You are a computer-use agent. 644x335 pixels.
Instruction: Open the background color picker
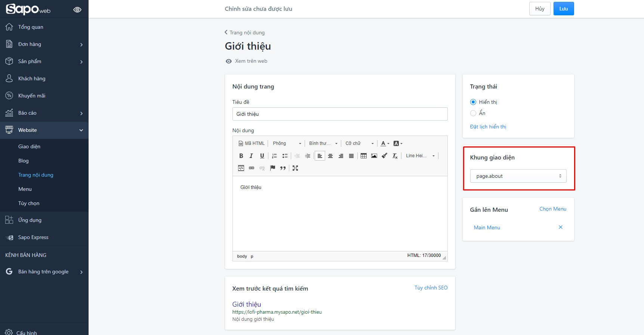(x=398, y=143)
